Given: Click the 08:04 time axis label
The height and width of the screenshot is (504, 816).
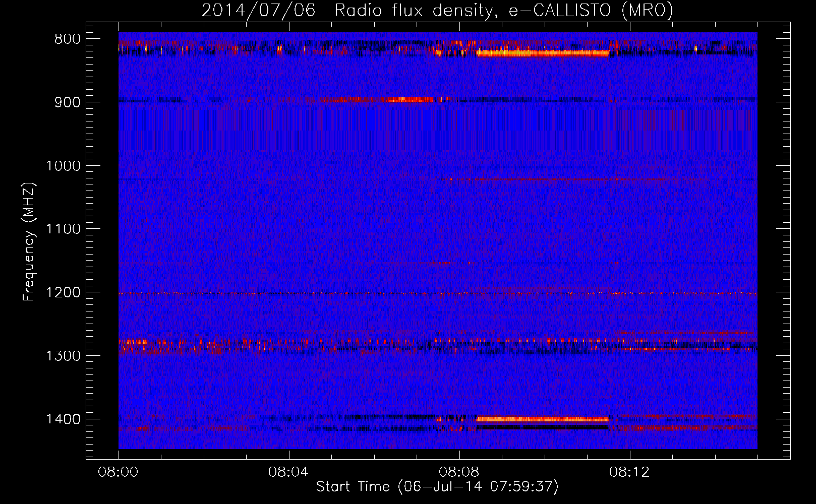Looking at the screenshot, I should pyautogui.click(x=288, y=472).
